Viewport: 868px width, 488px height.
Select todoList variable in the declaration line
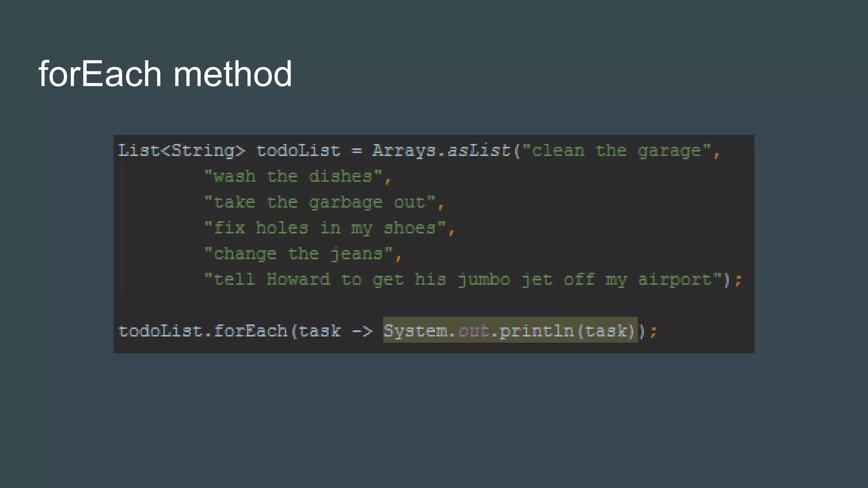coord(298,151)
